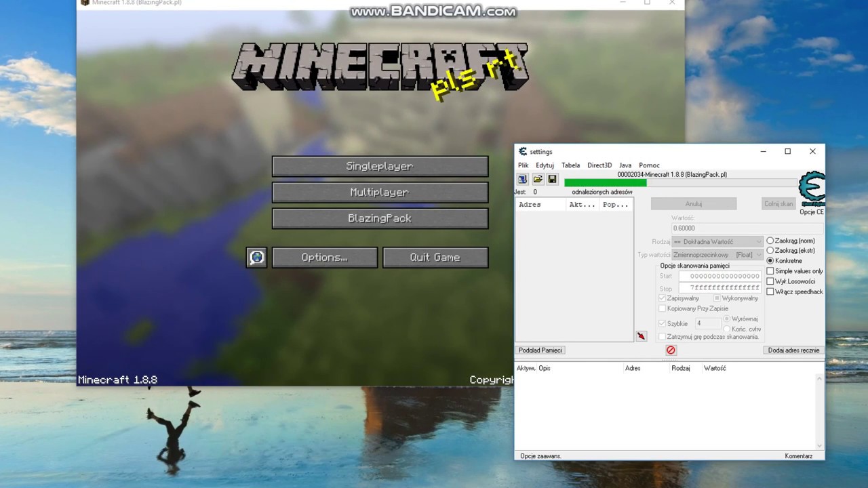Click the address table vertical scrollbar
This screenshot has height=488, width=868.
(820, 411)
